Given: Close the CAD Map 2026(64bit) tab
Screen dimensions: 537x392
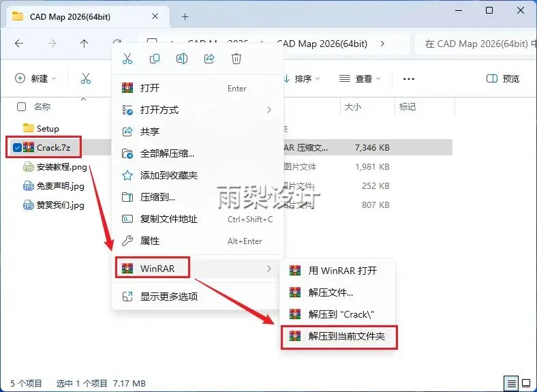Looking at the screenshot, I should pyautogui.click(x=155, y=16).
